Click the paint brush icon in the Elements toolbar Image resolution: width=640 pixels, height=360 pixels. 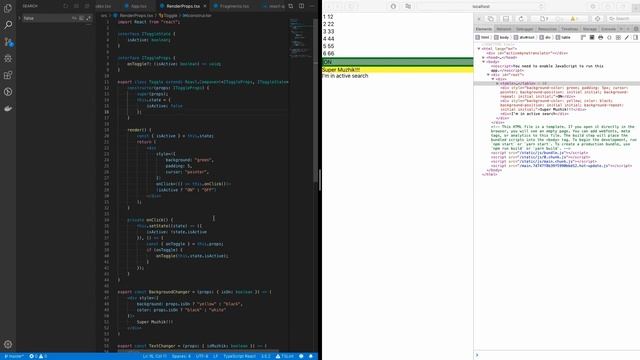(x=627, y=38)
